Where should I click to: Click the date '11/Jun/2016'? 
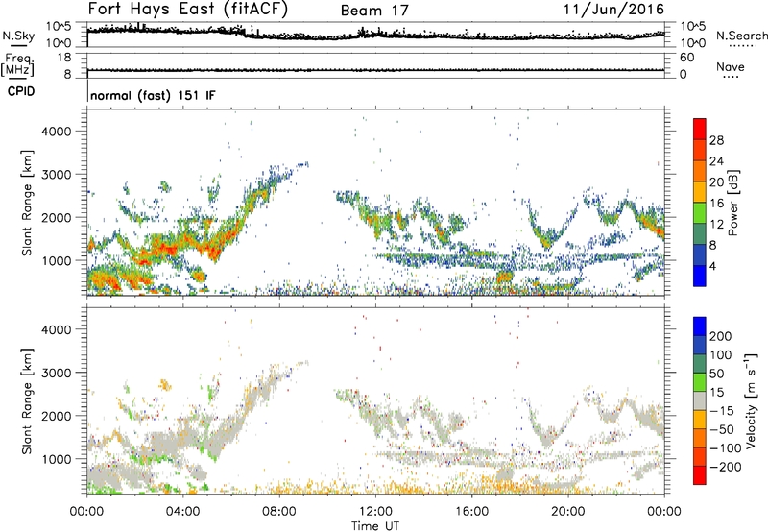[613, 10]
